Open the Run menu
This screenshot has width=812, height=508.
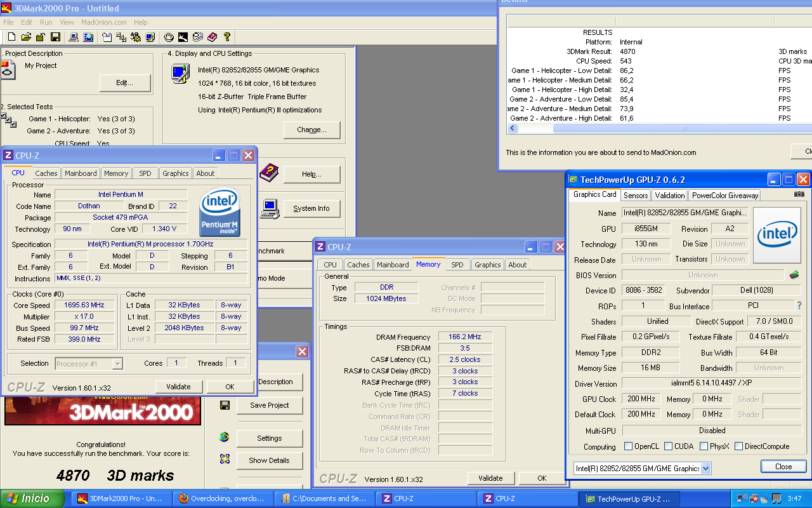(x=46, y=22)
